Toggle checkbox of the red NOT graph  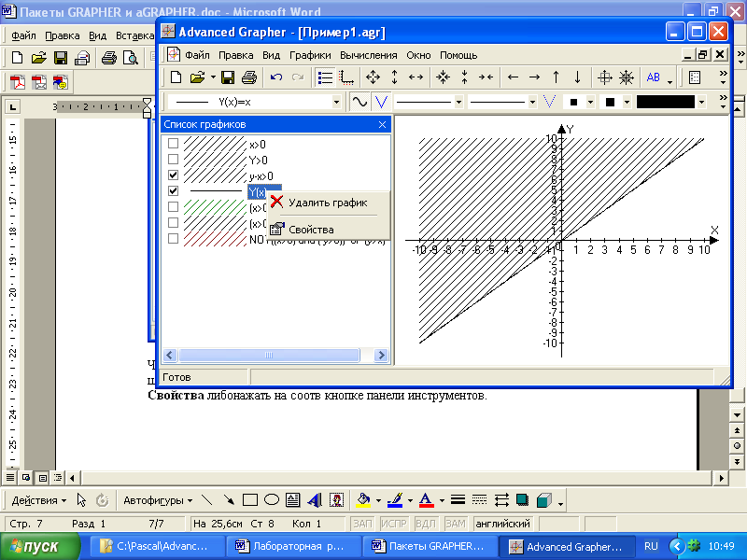click(173, 238)
